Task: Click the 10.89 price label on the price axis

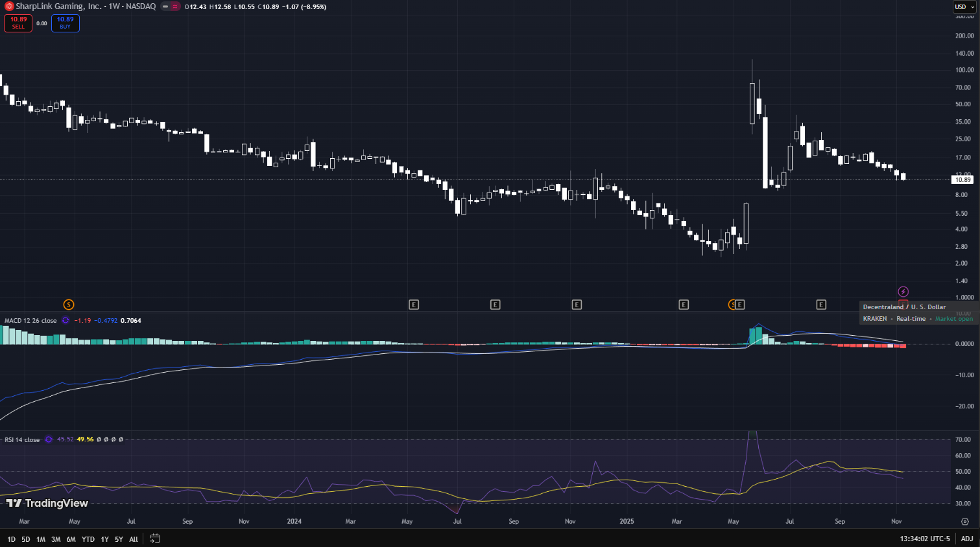Action: tap(962, 180)
